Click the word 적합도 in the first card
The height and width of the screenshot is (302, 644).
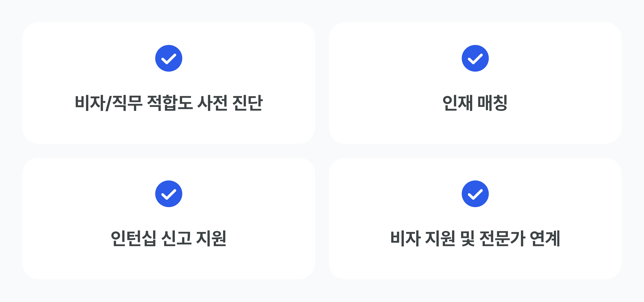(x=170, y=103)
